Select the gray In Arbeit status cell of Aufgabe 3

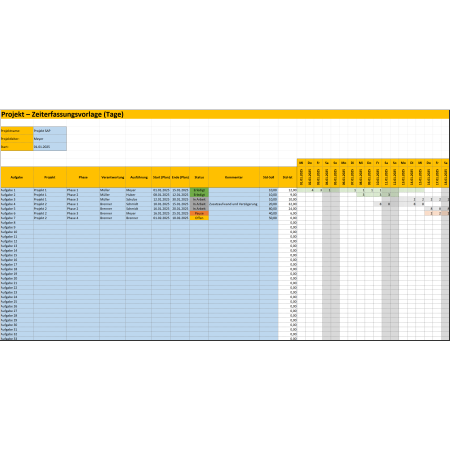point(199,199)
